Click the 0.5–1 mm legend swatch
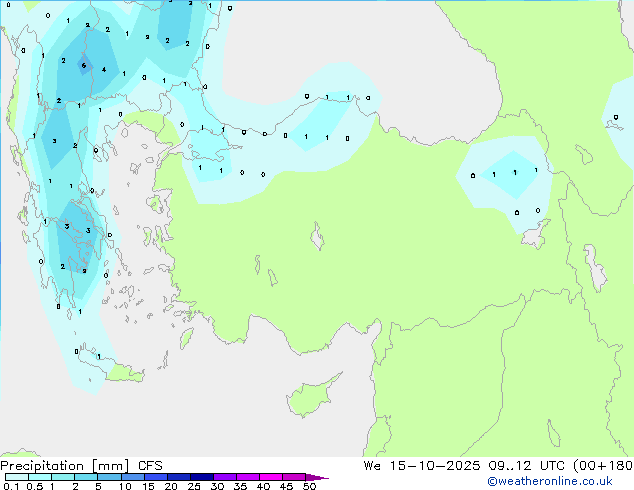 pos(40,477)
